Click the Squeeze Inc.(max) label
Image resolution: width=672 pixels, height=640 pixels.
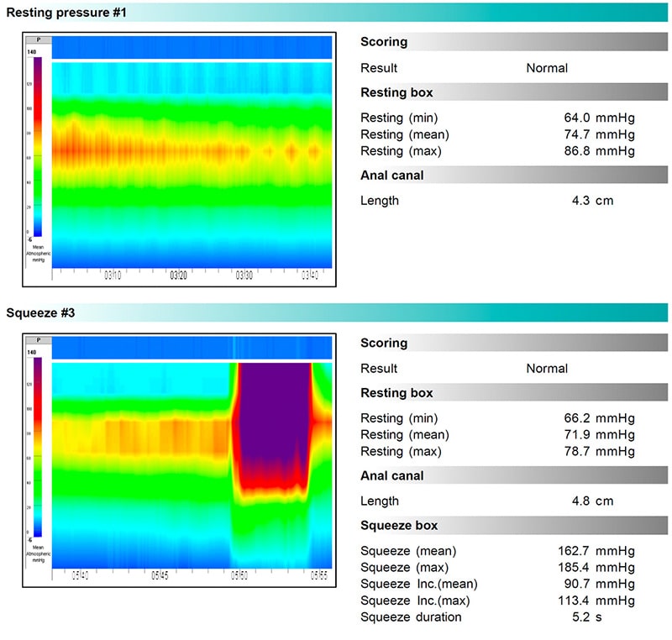[x=415, y=601]
